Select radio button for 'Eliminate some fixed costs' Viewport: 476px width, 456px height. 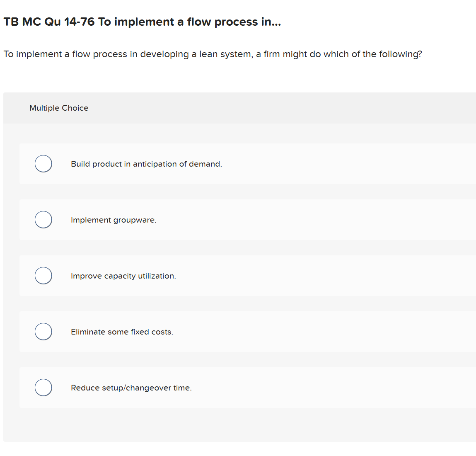point(43,331)
